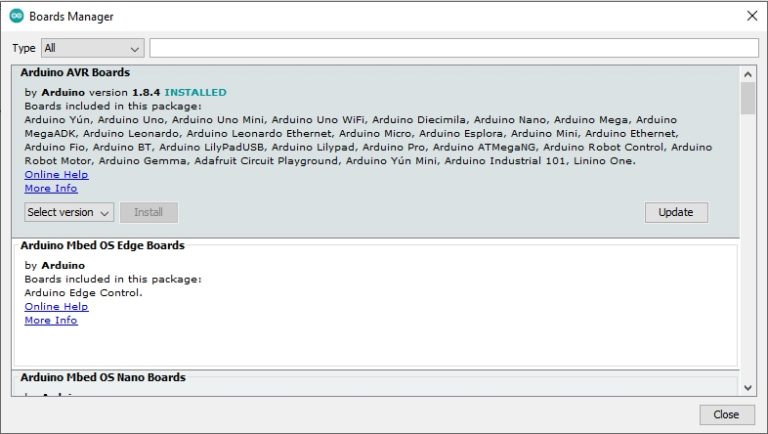The height and width of the screenshot is (434, 768).
Task: Close the Boards Manager window with X
Action: (x=751, y=16)
